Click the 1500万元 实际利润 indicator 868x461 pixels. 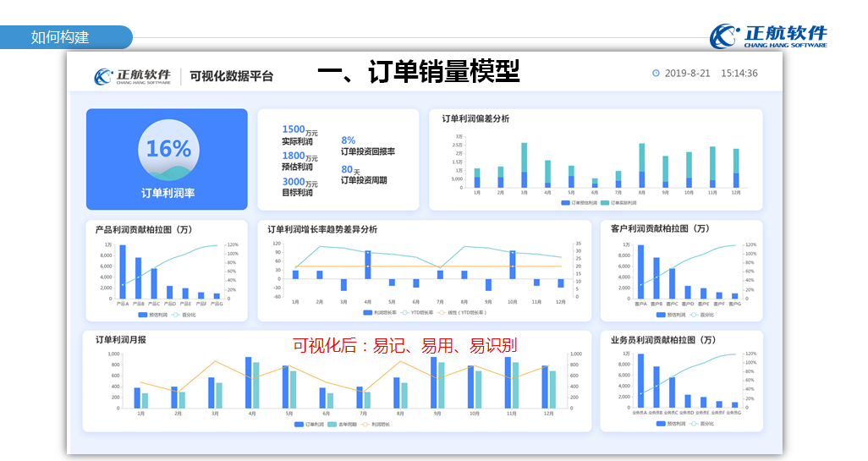299,135
